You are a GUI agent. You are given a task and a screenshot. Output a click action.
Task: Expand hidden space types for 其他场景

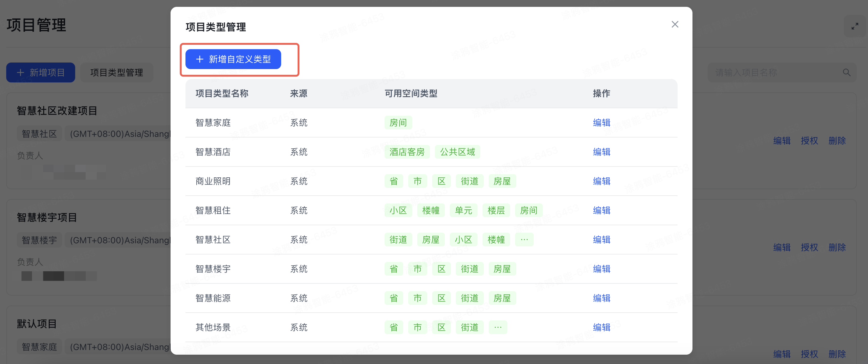(x=498, y=327)
